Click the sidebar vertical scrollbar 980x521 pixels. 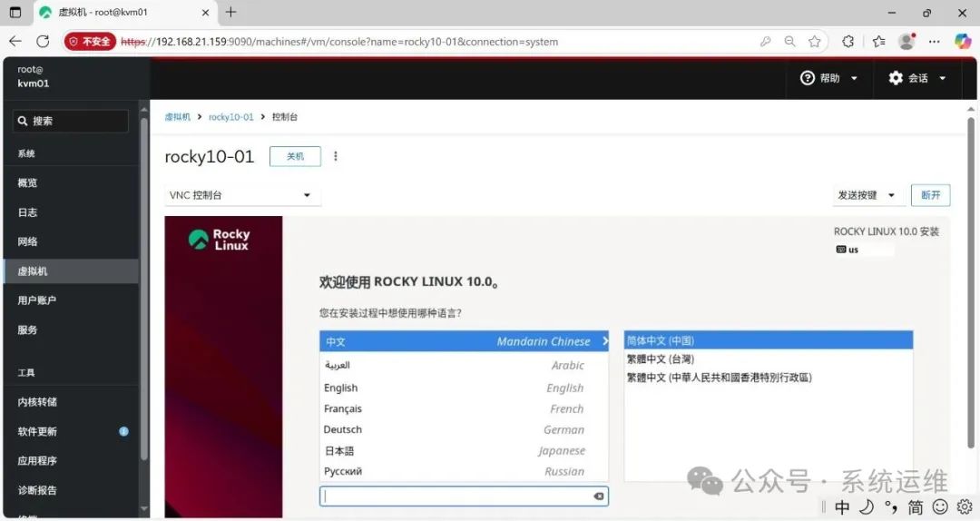pyautogui.click(x=144, y=288)
